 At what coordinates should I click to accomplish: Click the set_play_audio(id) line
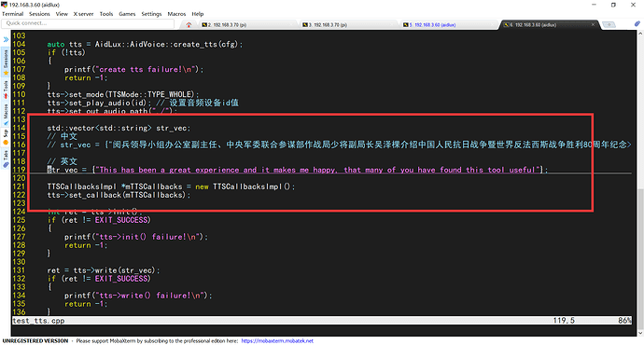pyautogui.click(x=143, y=103)
